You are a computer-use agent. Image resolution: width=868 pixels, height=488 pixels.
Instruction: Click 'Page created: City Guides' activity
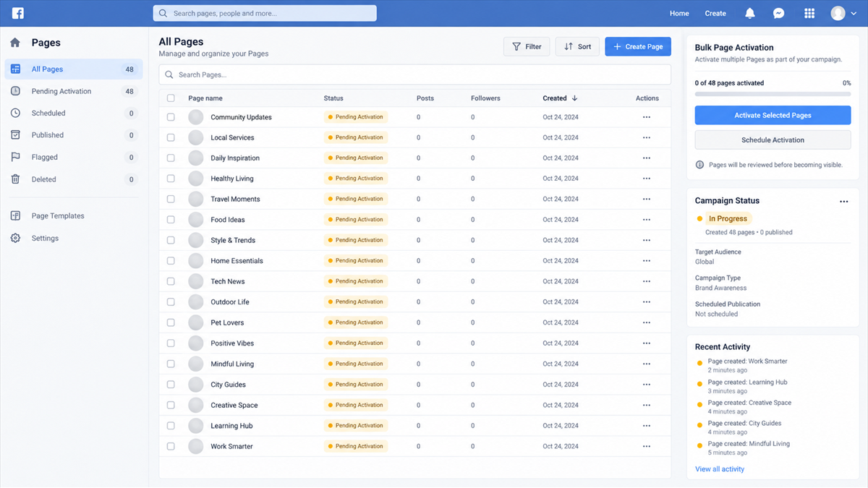pyautogui.click(x=744, y=424)
